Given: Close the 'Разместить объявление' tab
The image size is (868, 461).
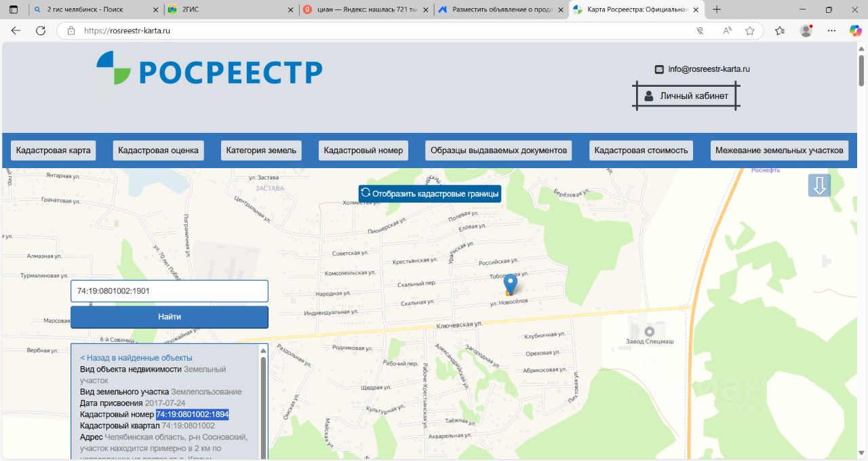Looking at the screenshot, I should [x=559, y=9].
